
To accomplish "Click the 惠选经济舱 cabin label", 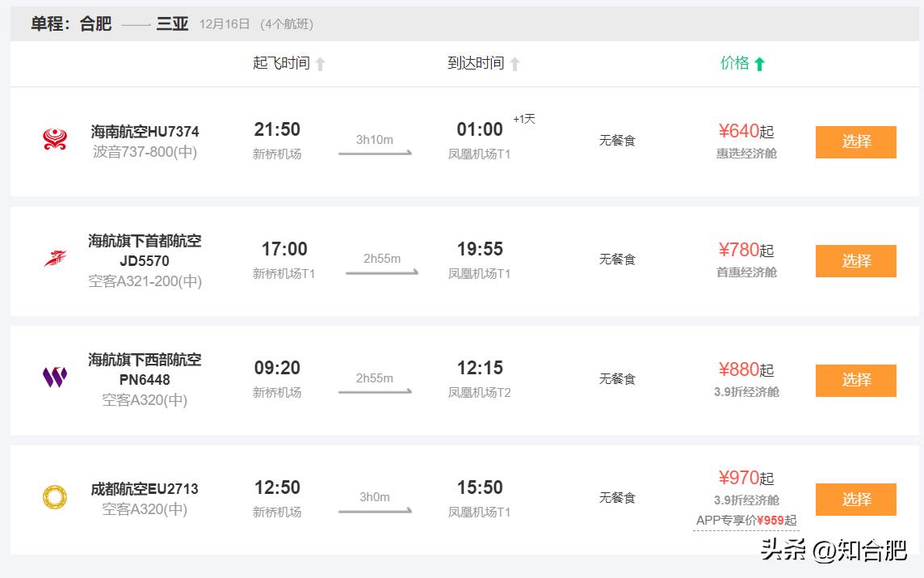I will (746, 153).
